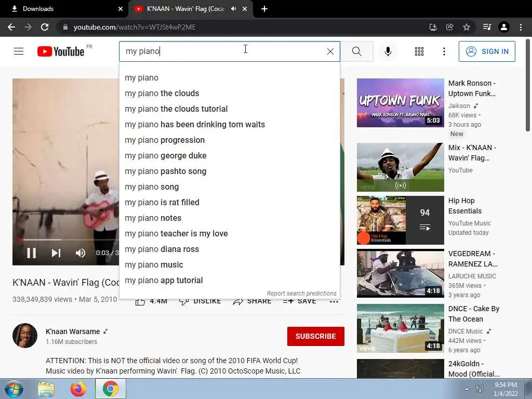The width and height of the screenshot is (532, 399).
Task: Choose 'my piano teacher is my love'
Action: pos(229,234)
